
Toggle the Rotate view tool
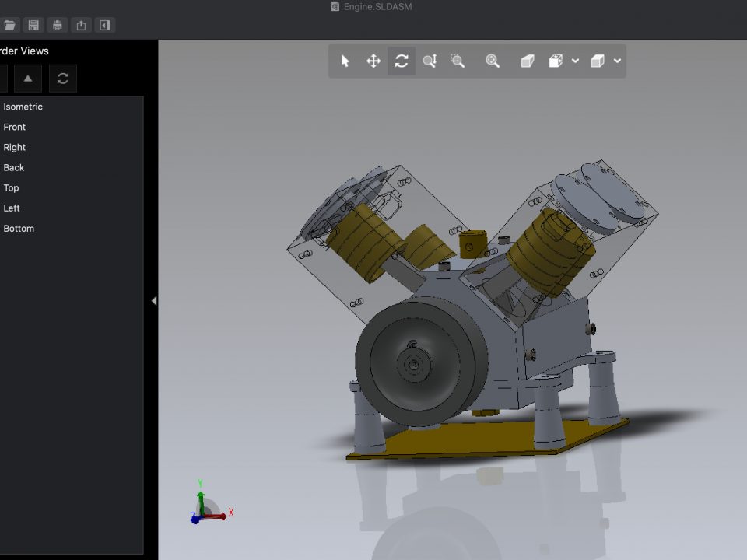[x=402, y=61]
